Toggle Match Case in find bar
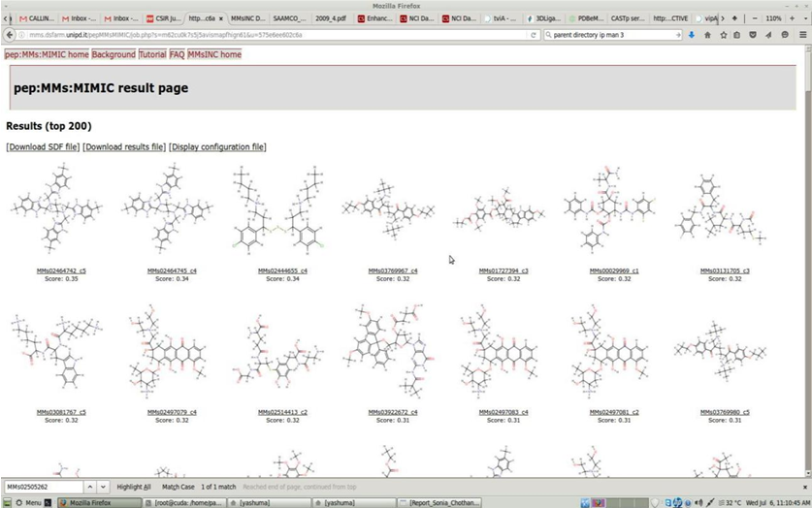The width and height of the screenshot is (812, 508). pyautogui.click(x=179, y=487)
